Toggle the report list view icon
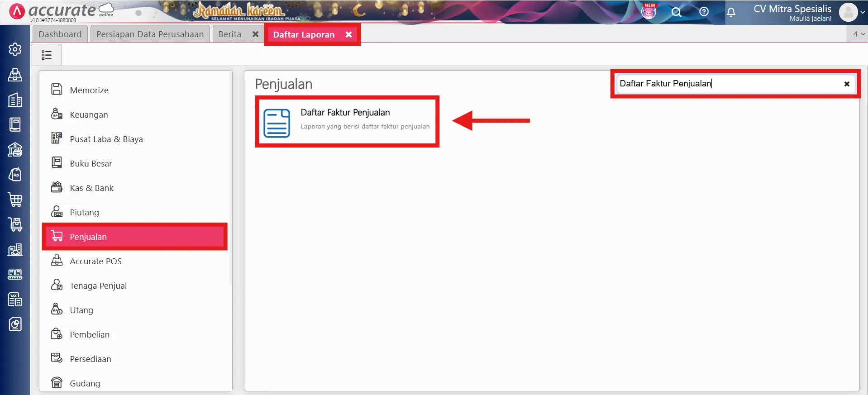The width and height of the screenshot is (868, 395). click(47, 55)
